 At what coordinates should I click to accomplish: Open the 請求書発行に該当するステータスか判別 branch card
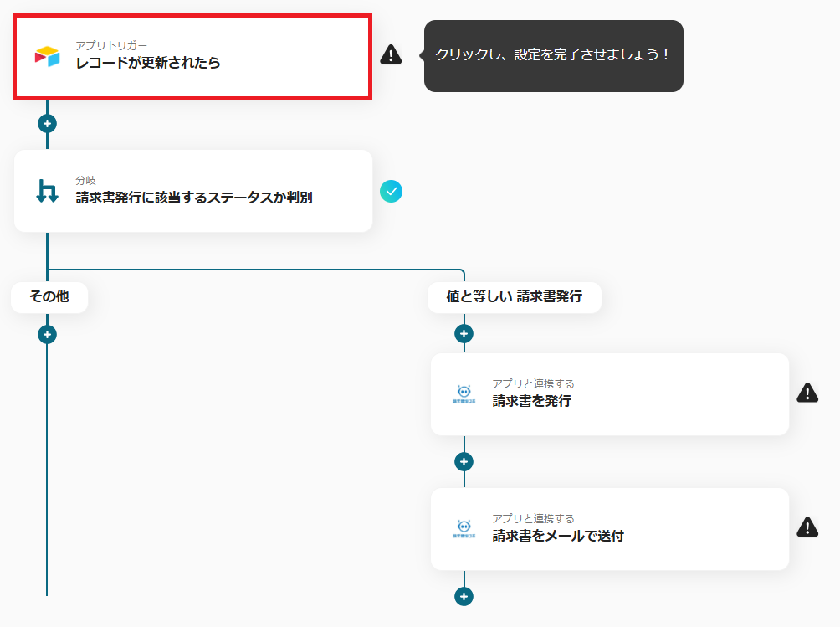point(193,191)
